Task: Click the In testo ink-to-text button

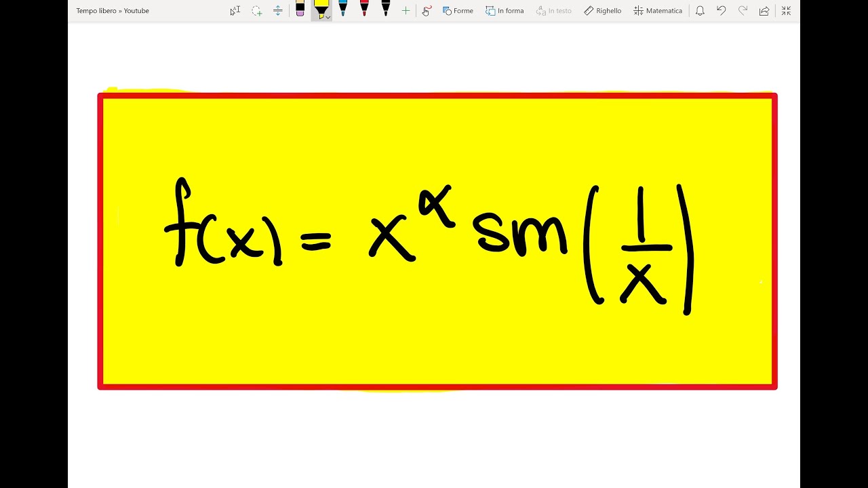Action: coord(554,11)
